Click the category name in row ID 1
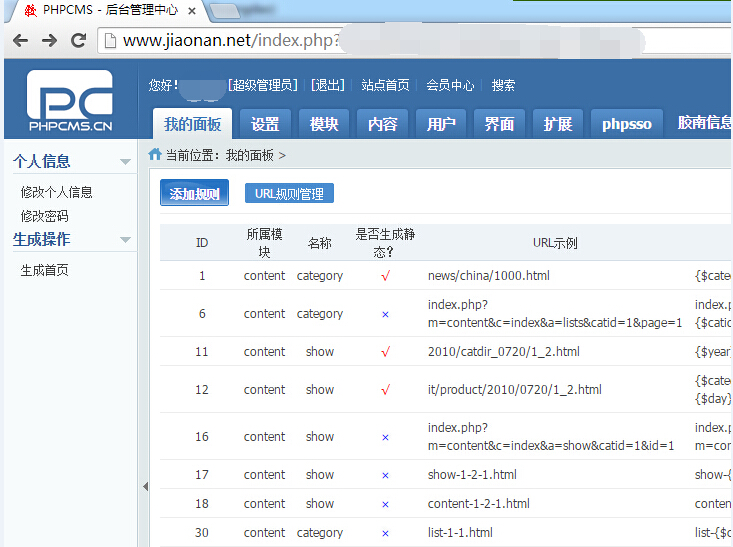This screenshot has width=733, height=547. 320,276
